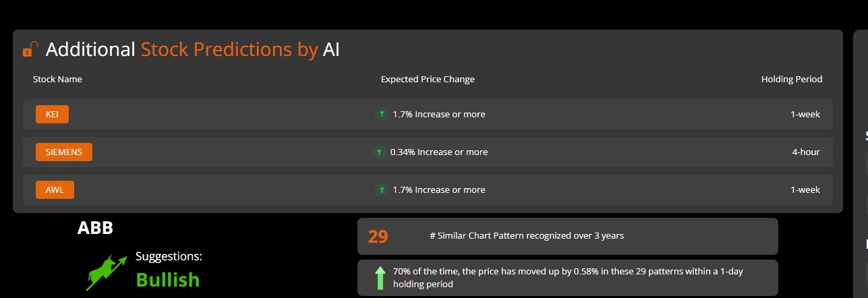Click the large green arrow beside 70% text
The width and height of the screenshot is (868, 298).
[380, 277]
